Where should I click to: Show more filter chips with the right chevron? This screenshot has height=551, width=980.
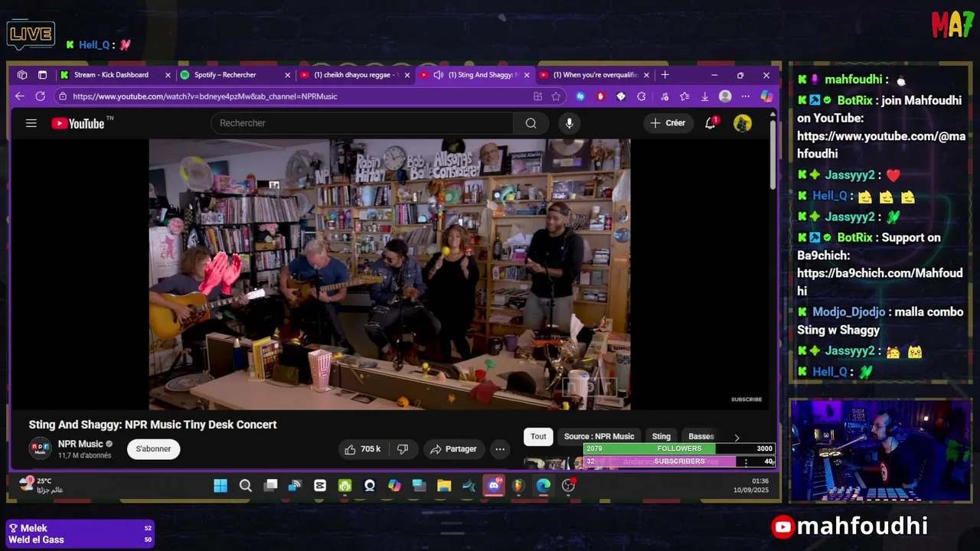737,437
